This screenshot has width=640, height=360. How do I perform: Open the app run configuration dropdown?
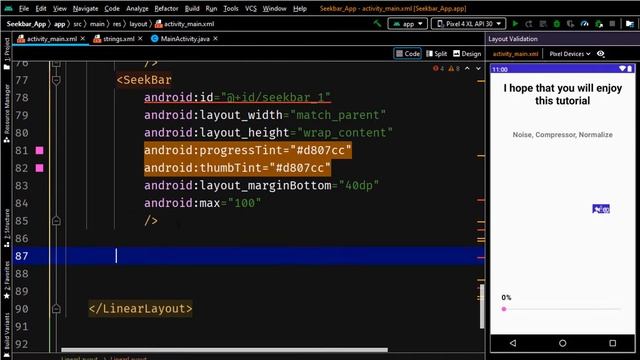[408, 24]
